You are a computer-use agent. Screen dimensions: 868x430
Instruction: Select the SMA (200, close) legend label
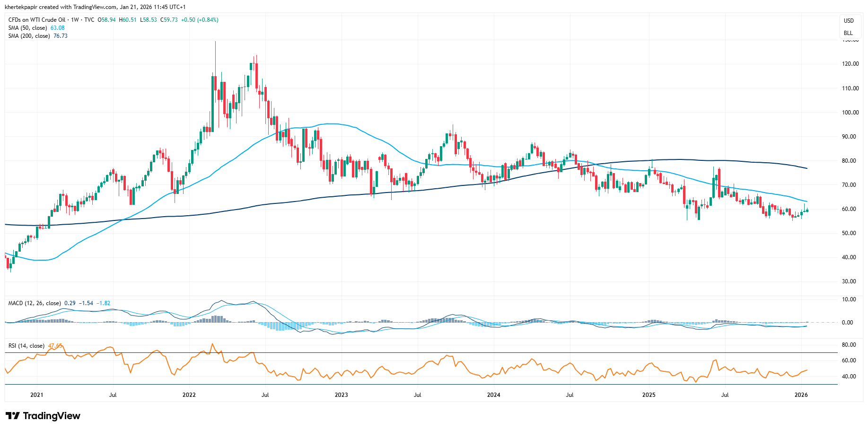29,36
